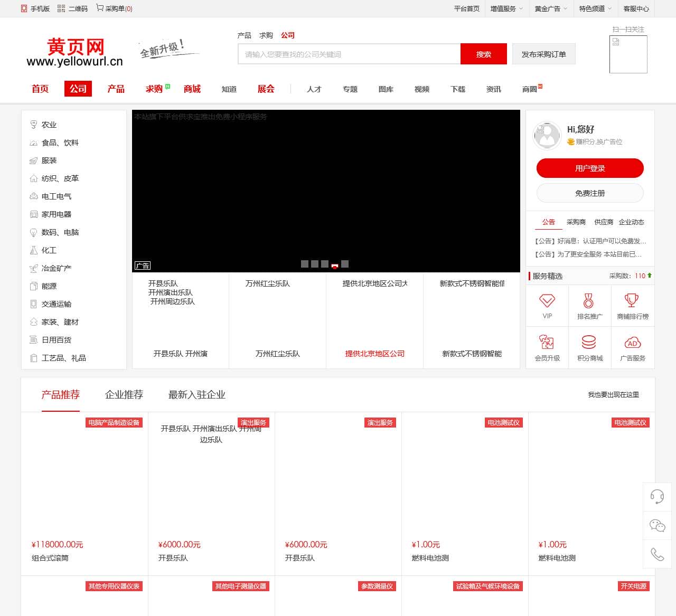Open the 排名推广 medal icon
Viewport: 676px width, 616px height.
(588, 301)
